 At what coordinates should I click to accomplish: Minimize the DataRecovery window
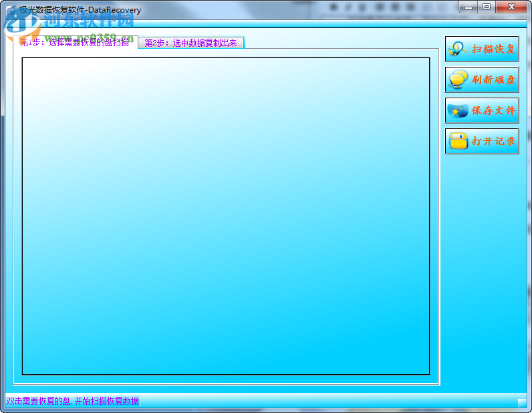tap(469, 7)
